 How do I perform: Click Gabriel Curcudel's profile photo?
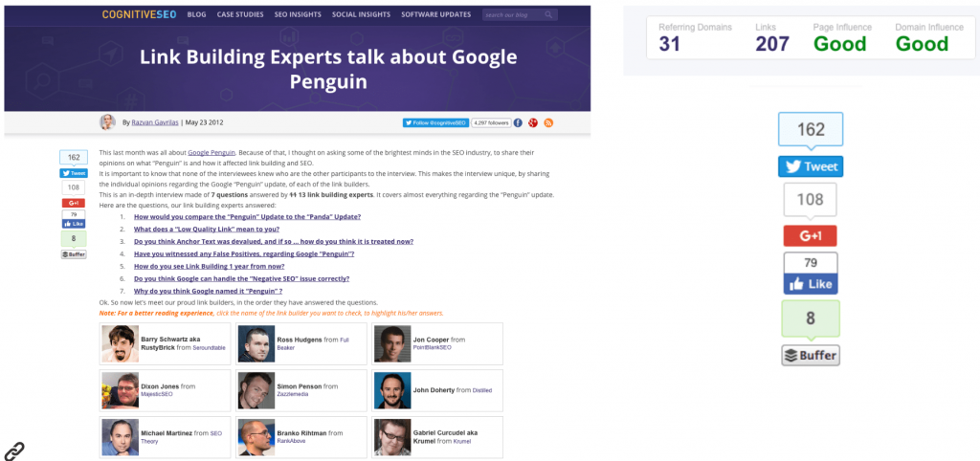coord(392,437)
